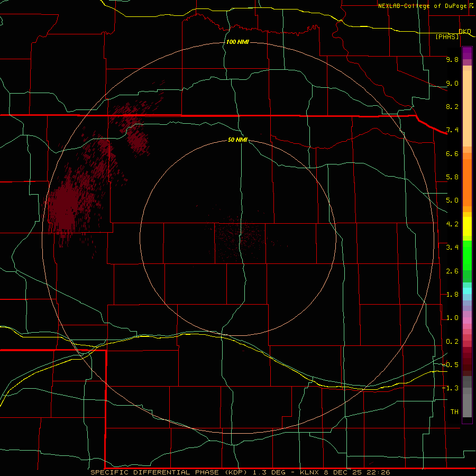The height and width of the screenshot is (476, 476).
Task: Click the 6.6 value on the color scale
Action: [452, 153]
